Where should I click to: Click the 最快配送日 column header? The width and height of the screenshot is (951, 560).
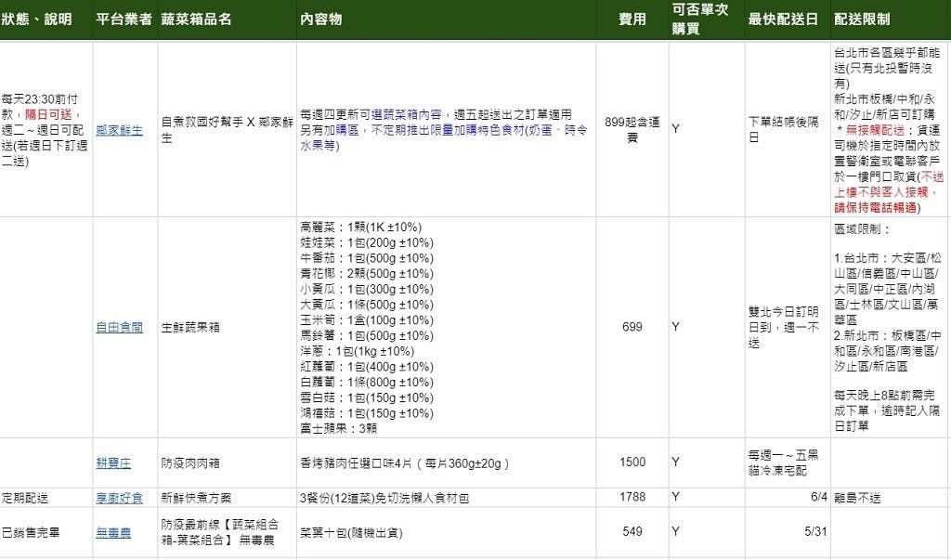783,20
